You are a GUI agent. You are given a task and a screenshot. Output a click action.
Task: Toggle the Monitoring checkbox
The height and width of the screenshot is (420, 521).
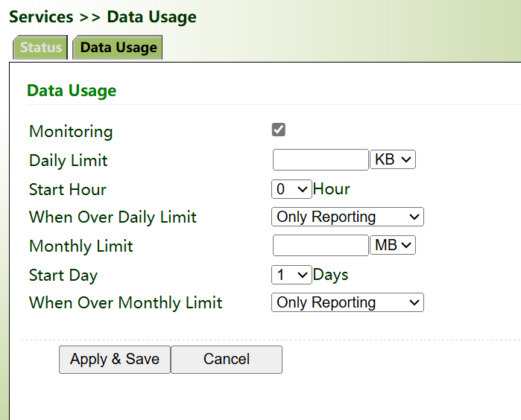tap(279, 130)
